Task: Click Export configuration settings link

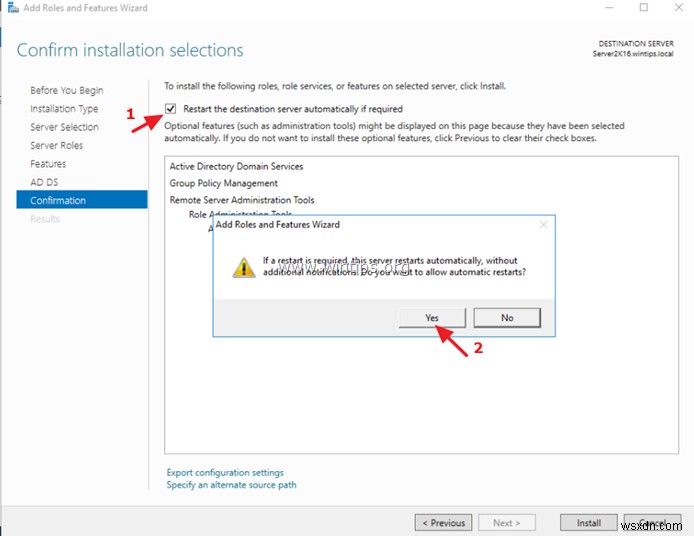Action: tap(225, 472)
